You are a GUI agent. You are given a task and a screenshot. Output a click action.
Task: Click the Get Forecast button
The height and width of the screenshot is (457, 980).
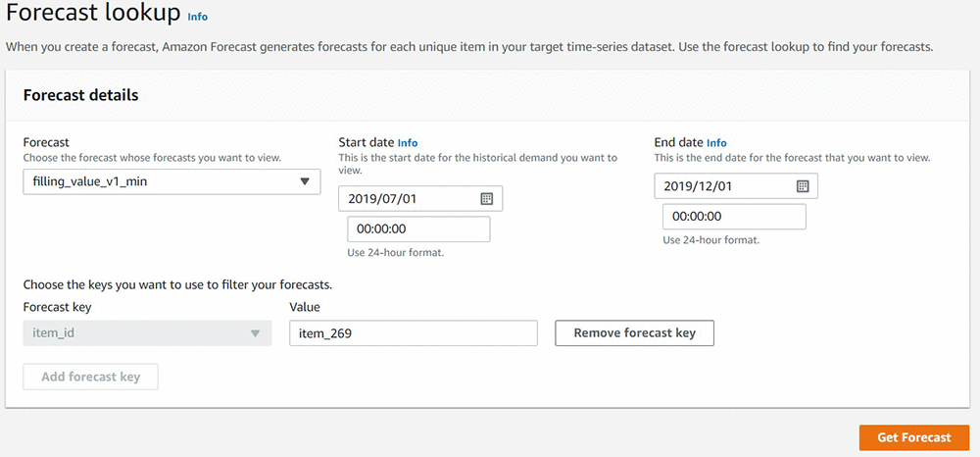(913, 437)
